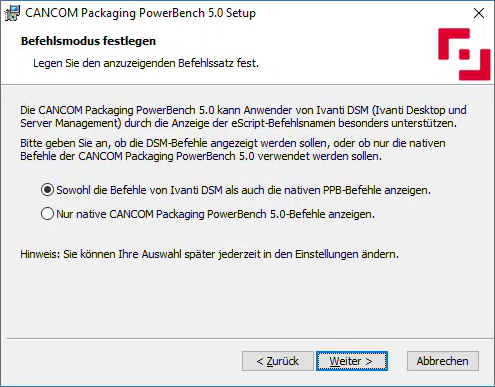Click the title text 'CANCOM Packaging PowerBench 5.0 Setup'
495x387 pixels.
click(140, 13)
